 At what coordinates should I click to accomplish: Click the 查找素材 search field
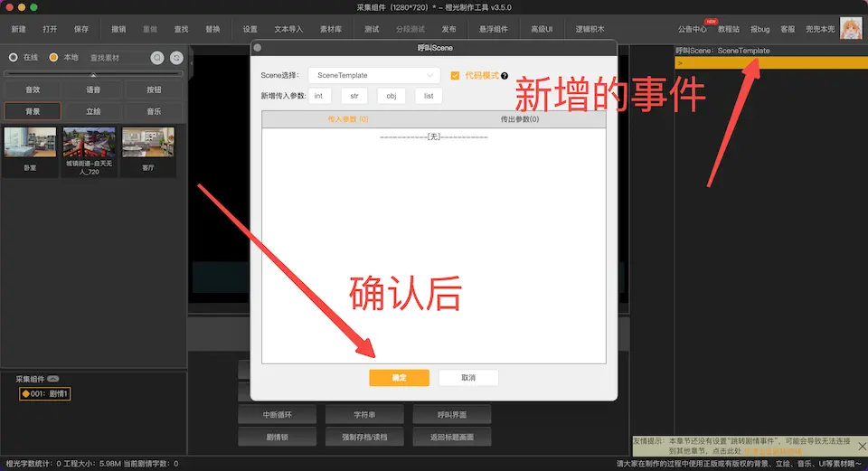click(118, 58)
